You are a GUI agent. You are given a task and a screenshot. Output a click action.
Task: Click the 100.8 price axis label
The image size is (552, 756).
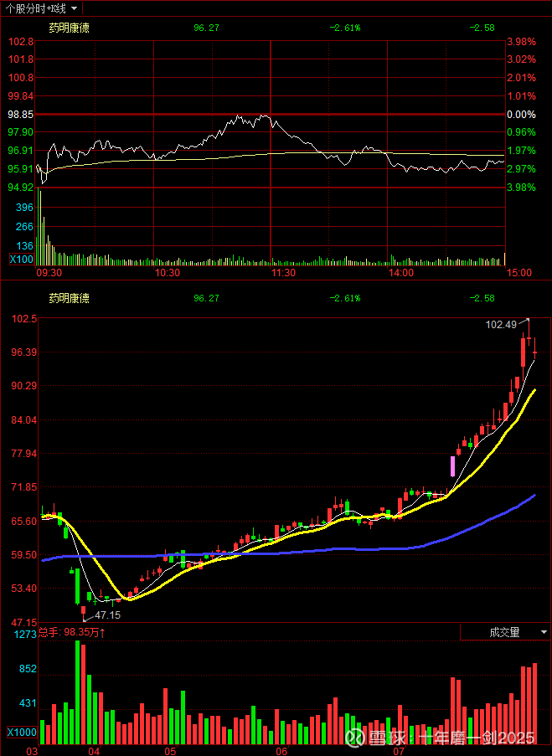coord(21,78)
